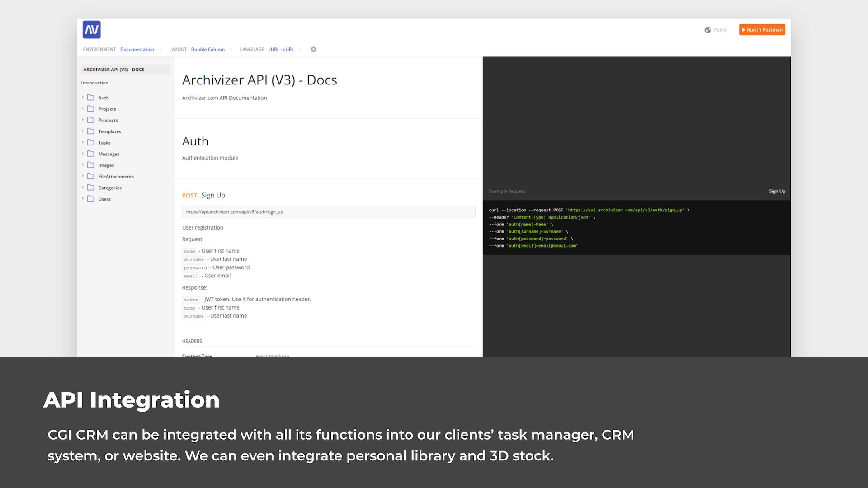Screen dimensions: 868x488
Task: Open the Introduction sidebar link
Action: (x=94, y=83)
